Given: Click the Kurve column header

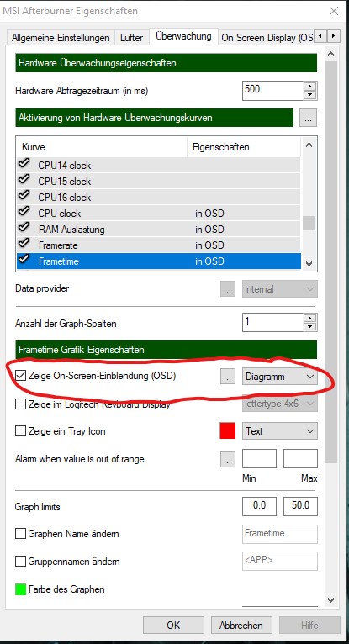Looking at the screenshot, I should click(102, 147).
